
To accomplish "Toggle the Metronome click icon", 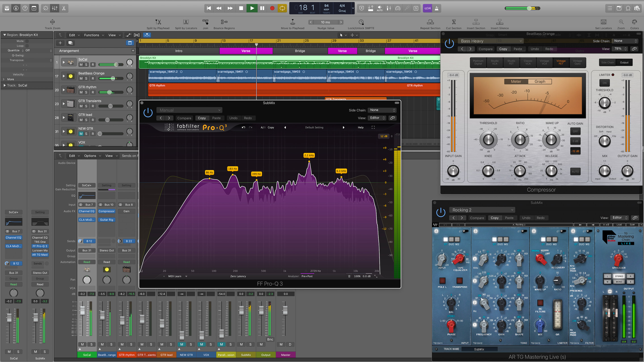I will [436, 8].
